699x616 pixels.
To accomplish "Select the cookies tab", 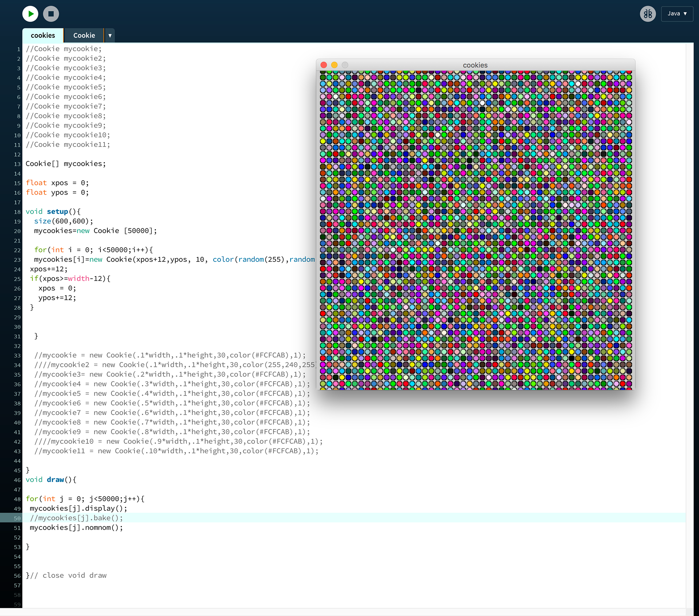I will pos(43,35).
